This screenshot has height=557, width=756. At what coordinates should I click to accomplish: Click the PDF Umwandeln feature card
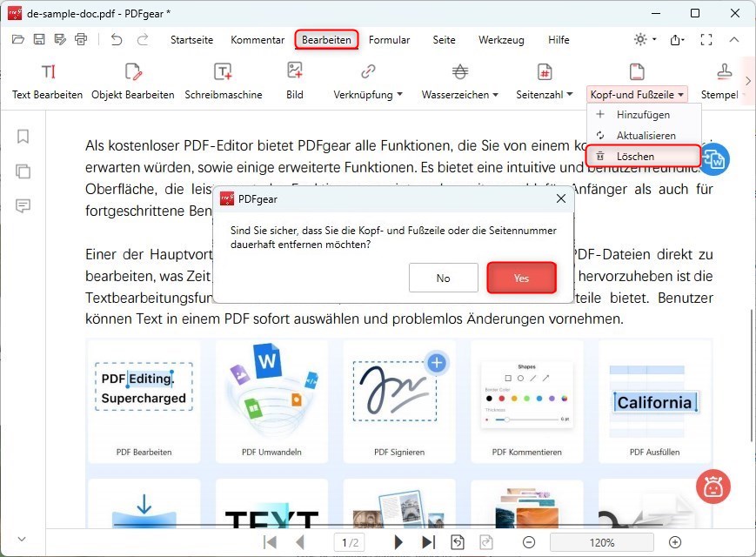pyautogui.click(x=271, y=401)
